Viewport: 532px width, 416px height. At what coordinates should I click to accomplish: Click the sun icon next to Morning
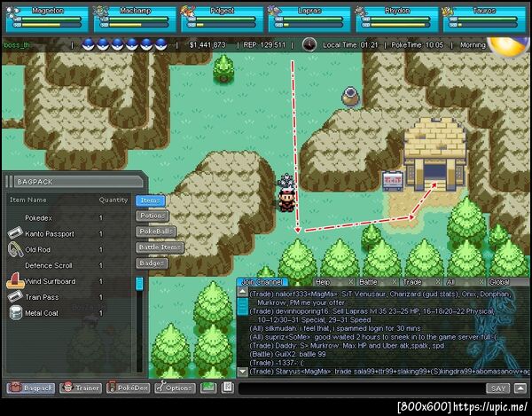(x=507, y=46)
